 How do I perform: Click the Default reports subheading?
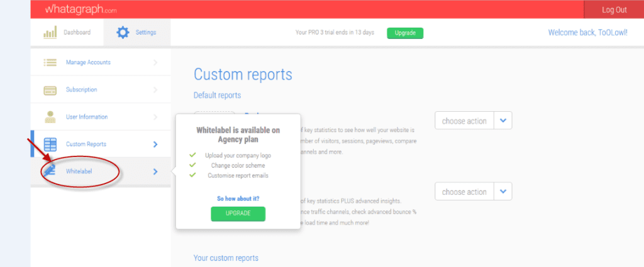217,95
